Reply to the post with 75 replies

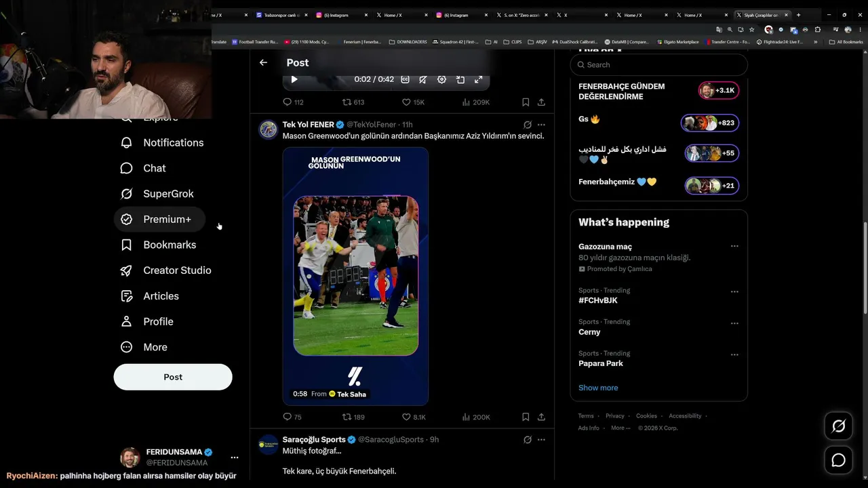[292, 418]
